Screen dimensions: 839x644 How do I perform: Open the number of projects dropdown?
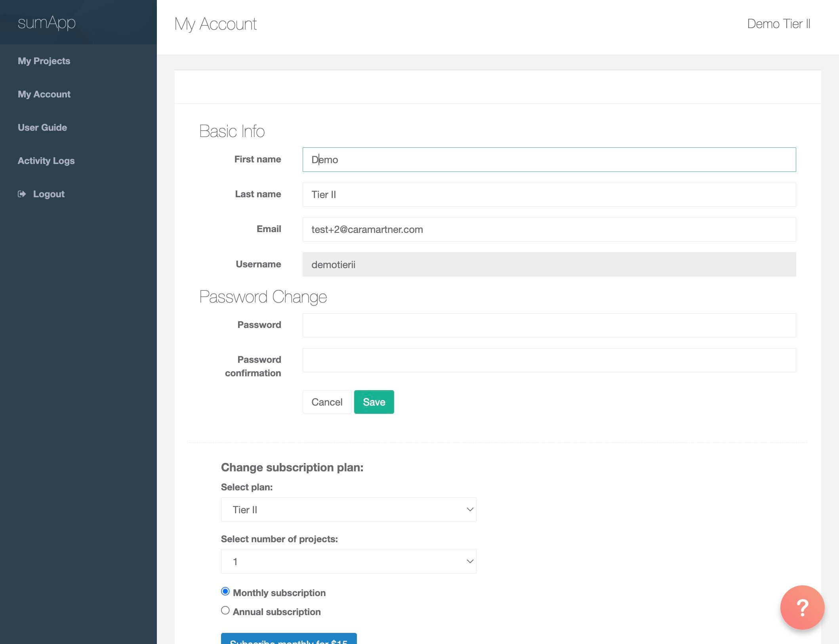(x=349, y=561)
